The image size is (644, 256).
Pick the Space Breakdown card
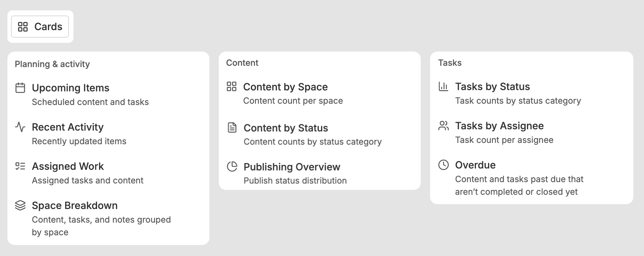[74, 205]
